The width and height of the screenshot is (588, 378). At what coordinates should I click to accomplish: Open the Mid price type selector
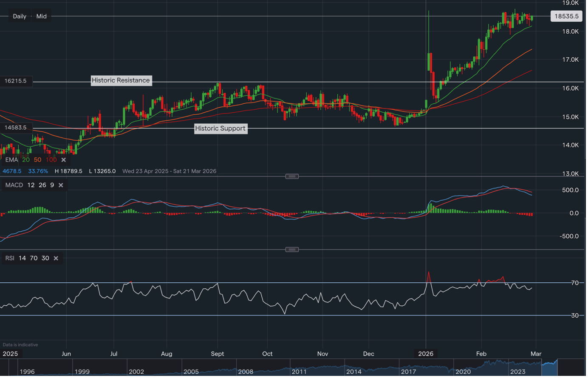41,16
